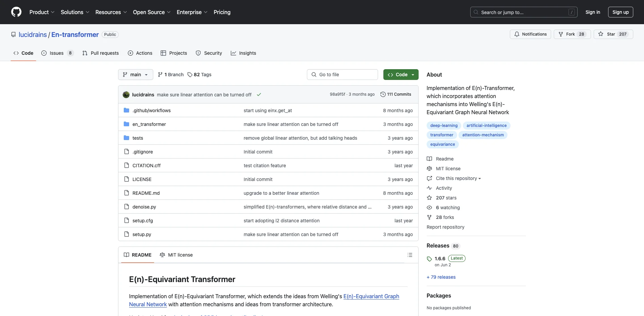Open the 111 Commits link
The image size is (644, 316).
coord(396,94)
